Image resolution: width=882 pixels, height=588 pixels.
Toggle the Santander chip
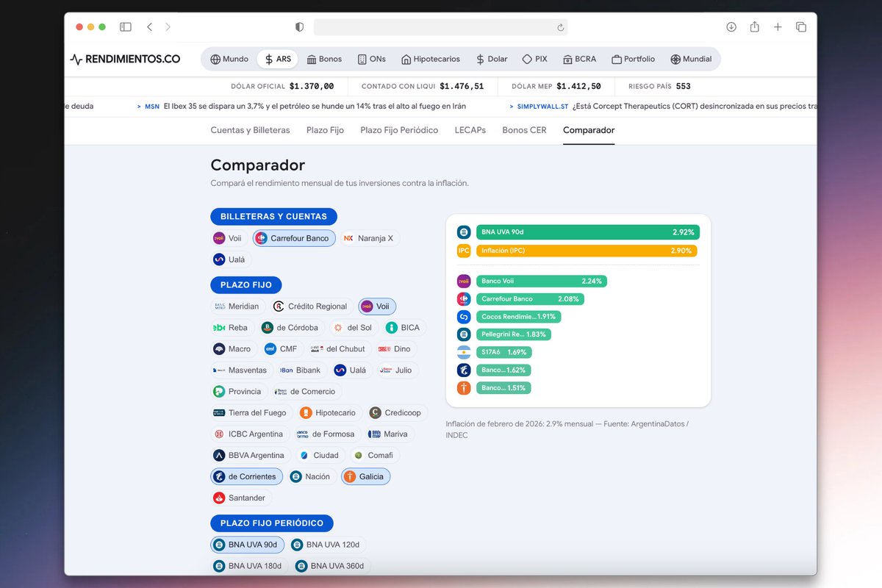point(240,498)
